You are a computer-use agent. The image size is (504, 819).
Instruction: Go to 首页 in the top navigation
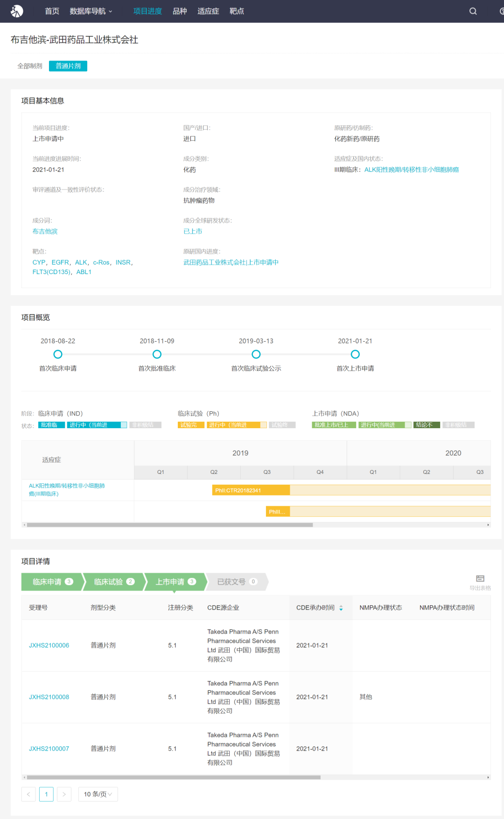click(52, 11)
